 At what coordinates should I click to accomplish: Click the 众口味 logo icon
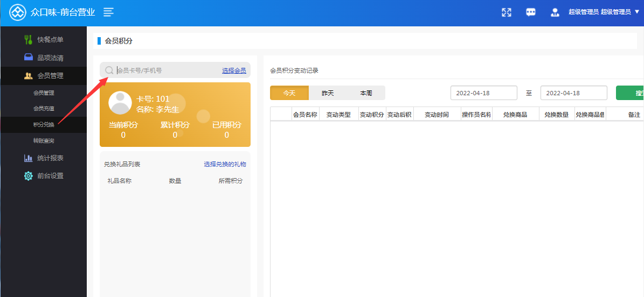tap(18, 12)
